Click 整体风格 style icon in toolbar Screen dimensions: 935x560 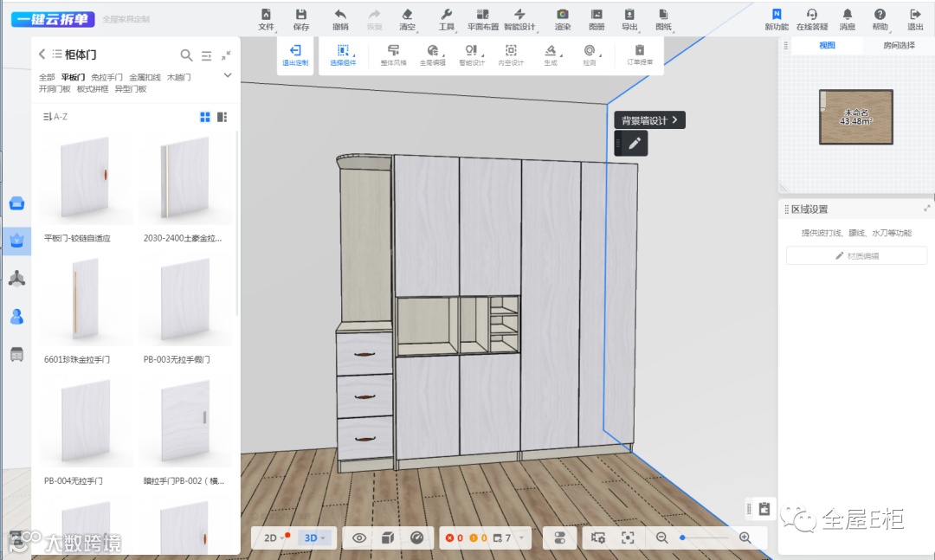tap(393, 51)
